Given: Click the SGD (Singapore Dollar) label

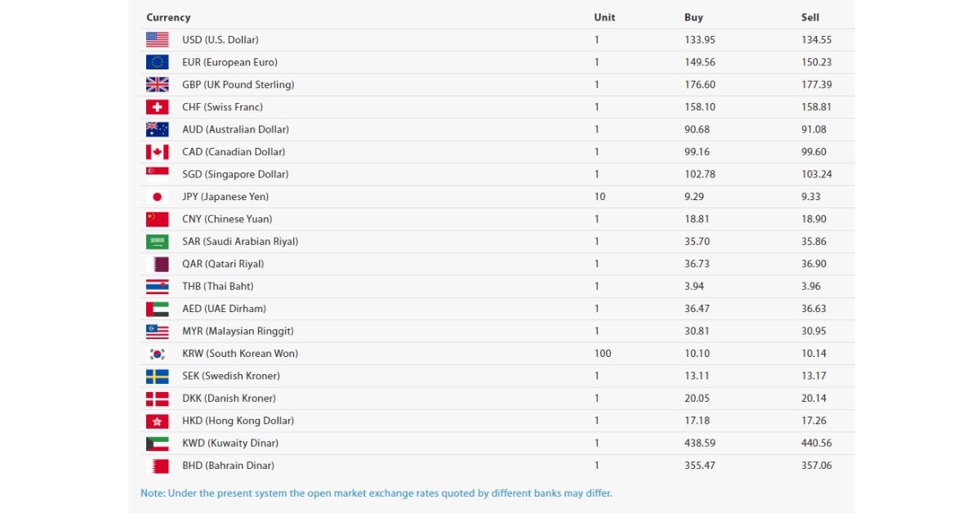Looking at the screenshot, I should (x=235, y=174).
